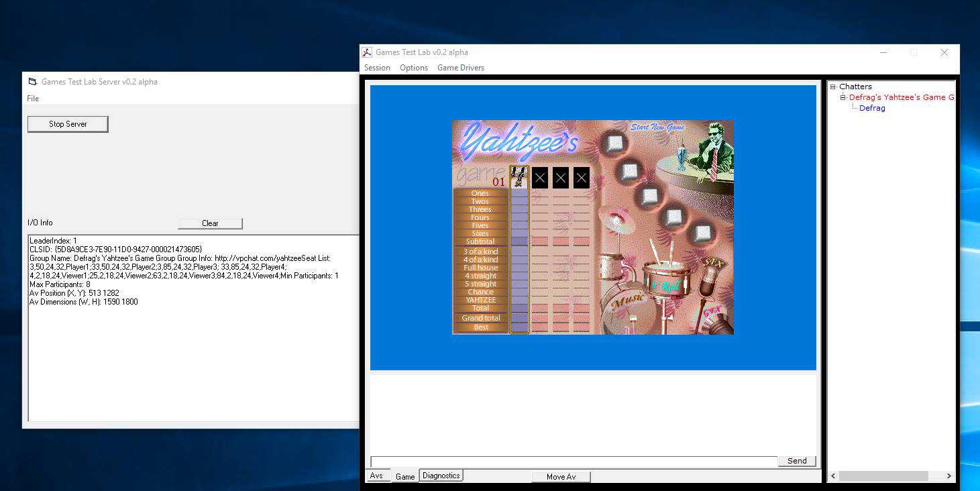Viewport: 980px width, 491px height.
Task: Collapse Defrag's Yahtzee's Game group node
Action: [x=843, y=97]
